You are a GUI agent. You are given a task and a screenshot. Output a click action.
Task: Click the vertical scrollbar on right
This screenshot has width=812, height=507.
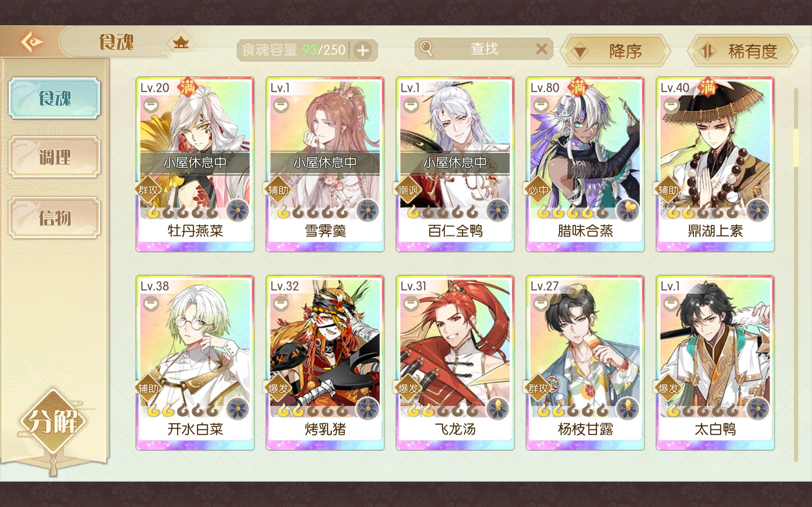point(796,275)
